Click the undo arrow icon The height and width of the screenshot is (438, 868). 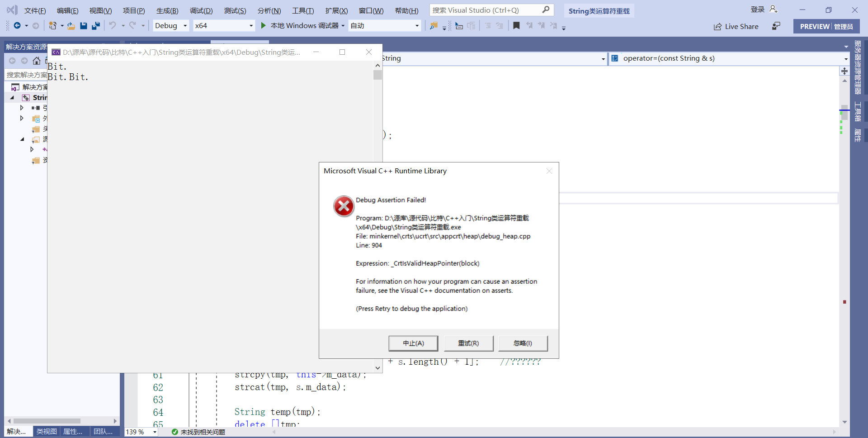[x=113, y=26]
